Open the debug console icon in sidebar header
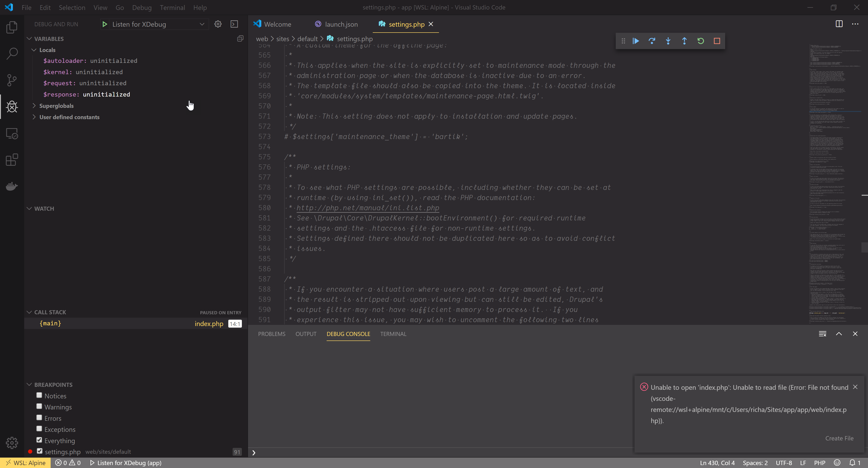The width and height of the screenshot is (868, 468). pos(234,24)
